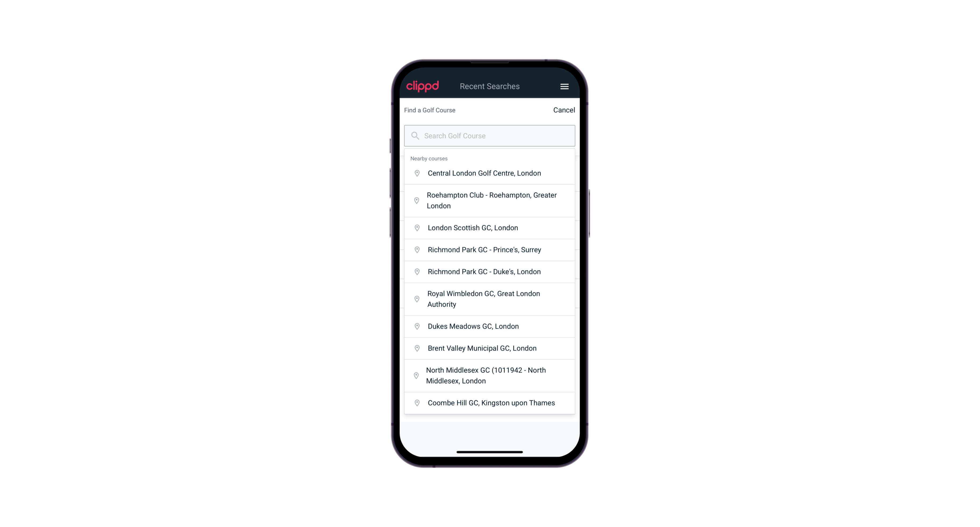Tap the search magnifier icon
This screenshot has width=980, height=527.
415,135
